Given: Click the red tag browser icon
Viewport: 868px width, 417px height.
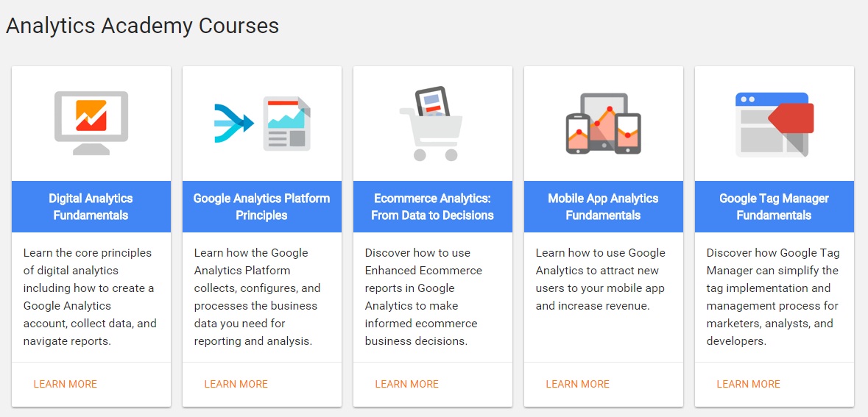Looking at the screenshot, I should [x=775, y=124].
